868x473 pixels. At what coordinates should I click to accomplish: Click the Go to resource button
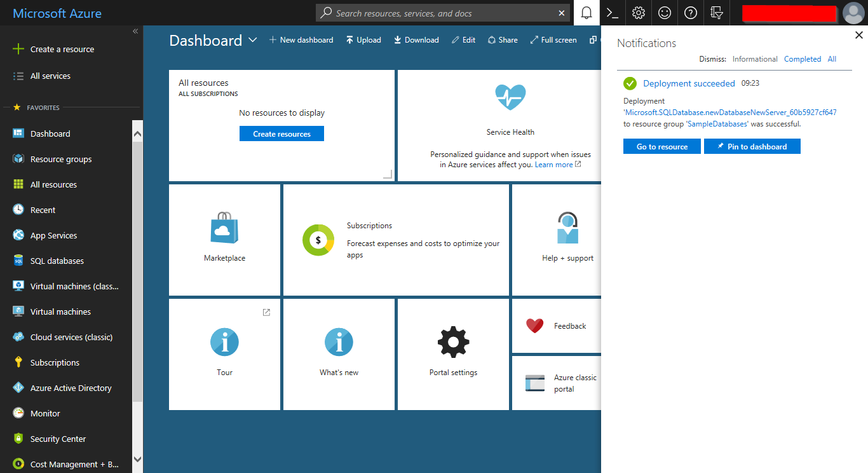[x=662, y=146]
